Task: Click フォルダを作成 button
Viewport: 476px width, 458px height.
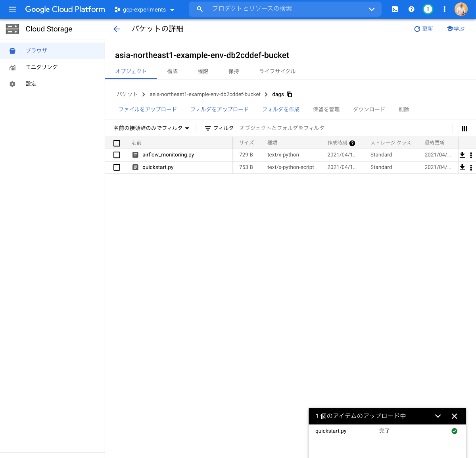Action: pyautogui.click(x=281, y=110)
